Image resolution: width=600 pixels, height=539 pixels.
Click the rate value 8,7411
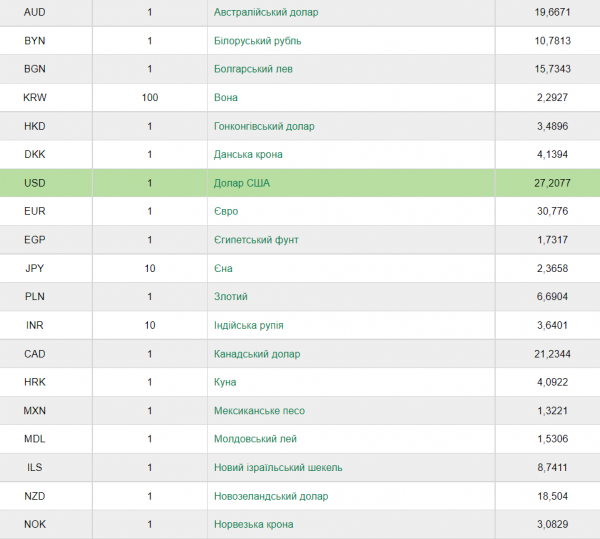coord(553,467)
